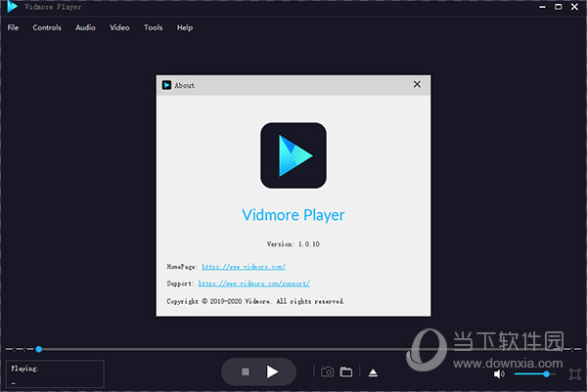
Task: Click the About dialog title icon
Action: pyautogui.click(x=166, y=85)
